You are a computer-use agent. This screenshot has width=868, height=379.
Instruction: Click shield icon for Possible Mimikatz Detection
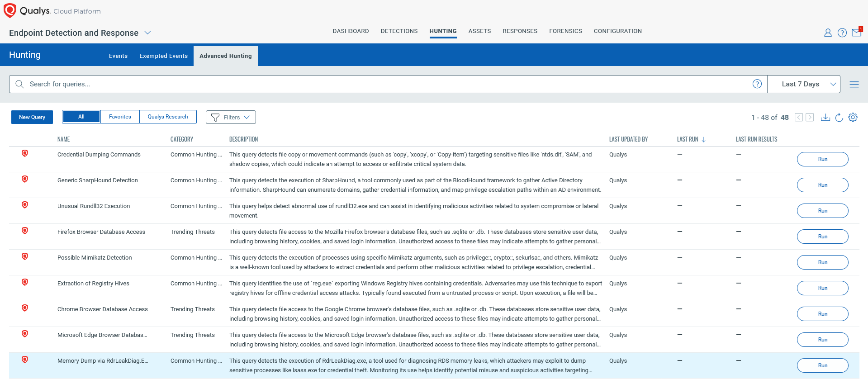tap(25, 256)
